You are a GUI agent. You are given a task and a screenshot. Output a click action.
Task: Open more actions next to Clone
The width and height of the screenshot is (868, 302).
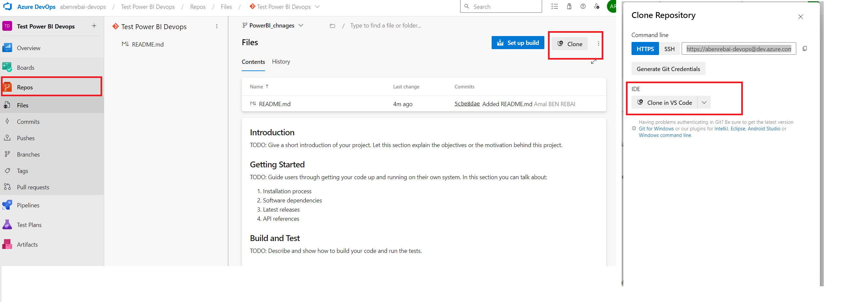(x=598, y=44)
